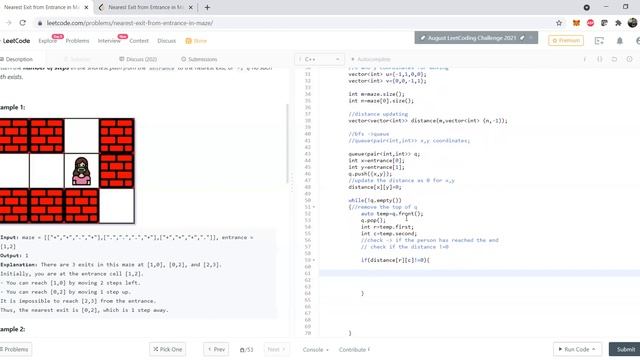
Task: Click the Premium button
Action: click(x=566, y=40)
